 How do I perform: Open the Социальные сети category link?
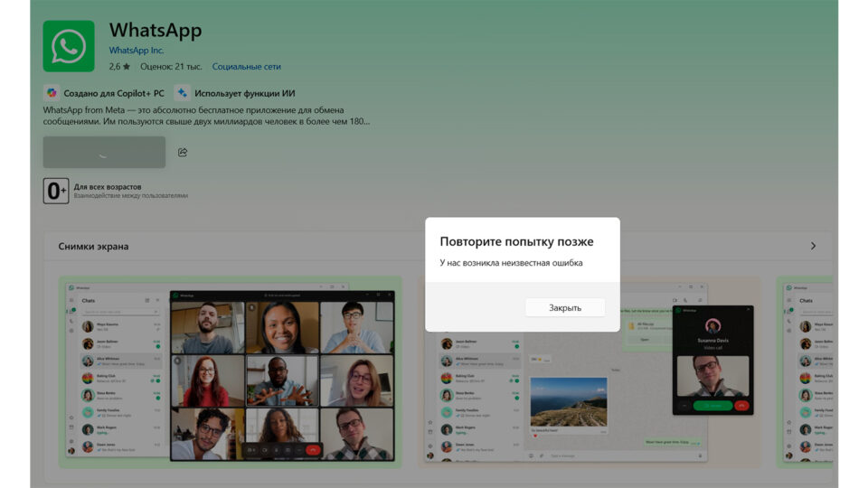(246, 66)
